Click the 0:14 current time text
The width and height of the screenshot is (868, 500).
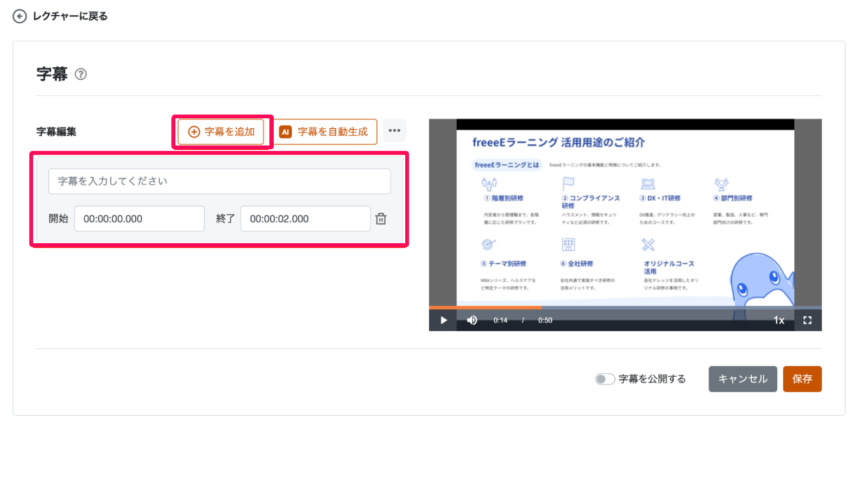[x=500, y=320]
